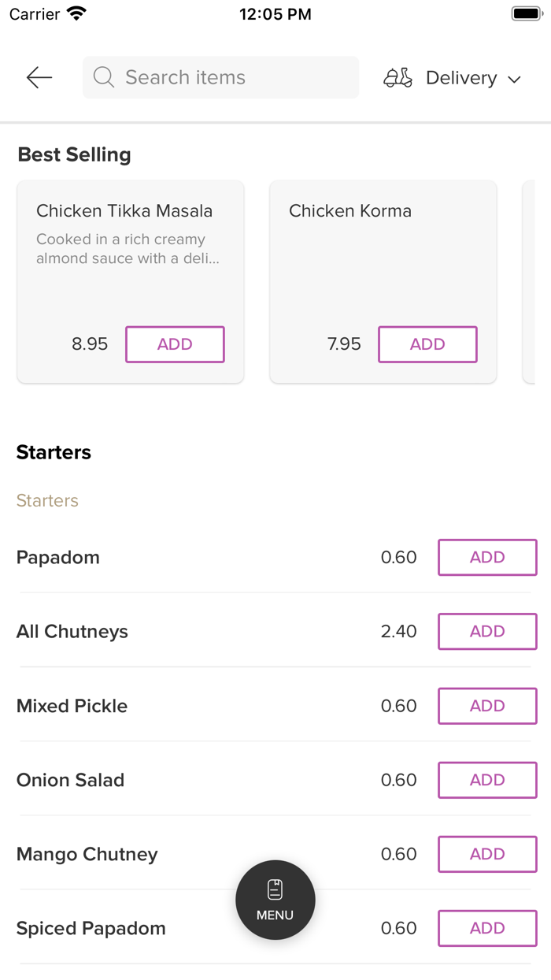Tap the delivery scooter icon
The width and height of the screenshot is (551, 980).
coord(398,78)
